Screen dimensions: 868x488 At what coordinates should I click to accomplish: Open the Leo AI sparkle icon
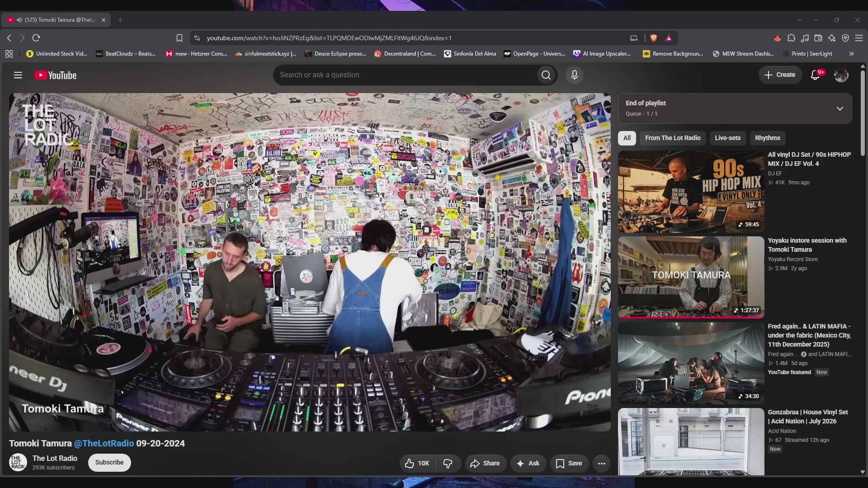pos(832,38)
